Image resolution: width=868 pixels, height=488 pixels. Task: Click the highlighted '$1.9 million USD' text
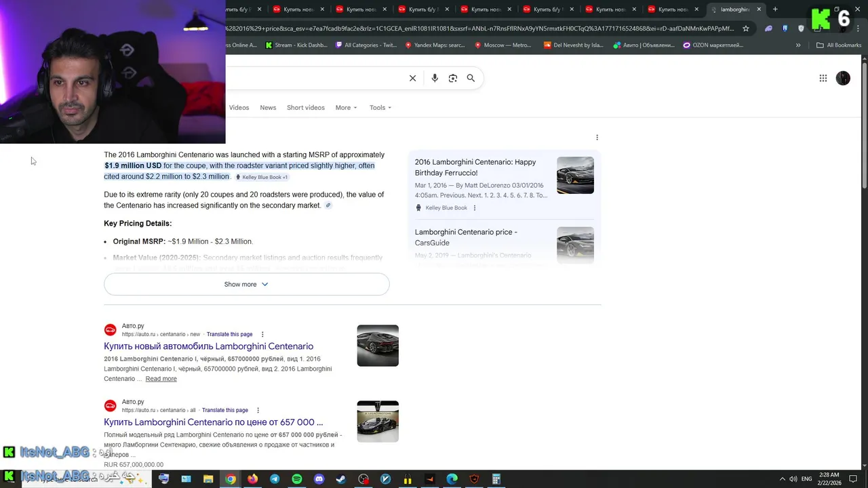(x=133, y=165)
